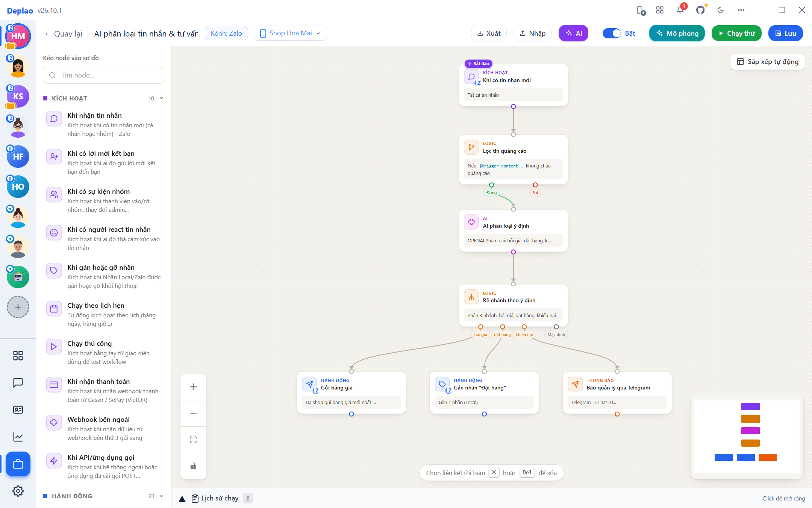Open the dashboard grid icon in sidebar
Screen dimensions: 812x508
pyautogui.click(x=18, y=356)
